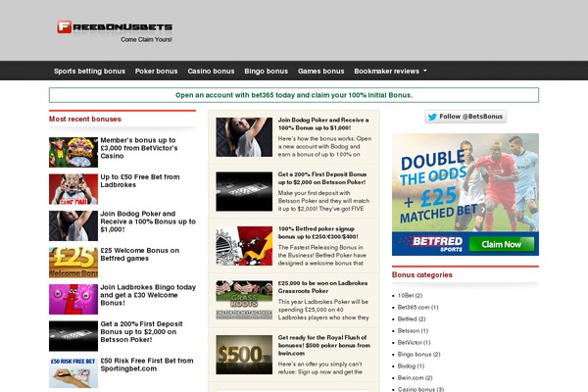Select Bingo bonus (2) category
Screen dimensions: 588x392
coord(418,354)
